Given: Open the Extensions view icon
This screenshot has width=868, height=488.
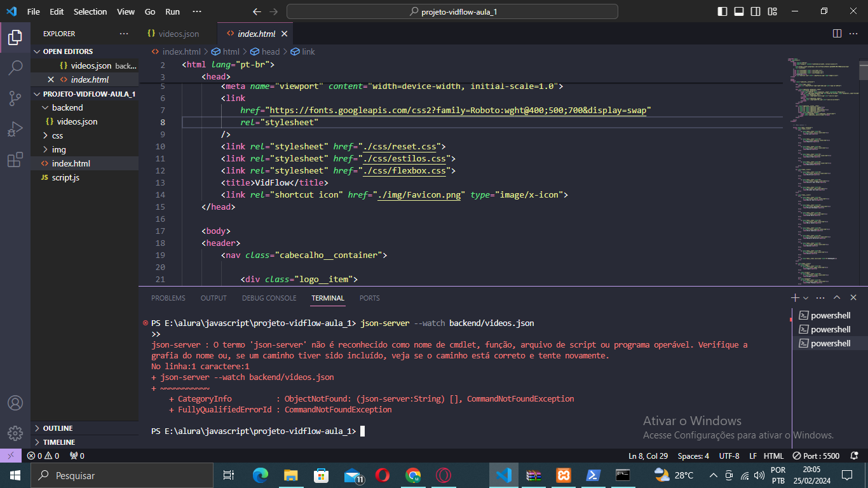Looking at the screenshot, I should (15, 159).
